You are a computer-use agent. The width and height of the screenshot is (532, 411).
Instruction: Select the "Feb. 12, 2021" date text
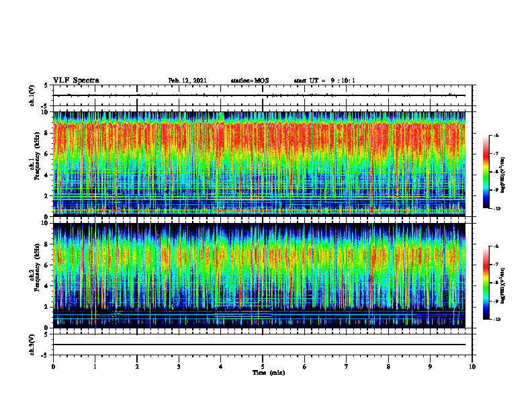187,81
